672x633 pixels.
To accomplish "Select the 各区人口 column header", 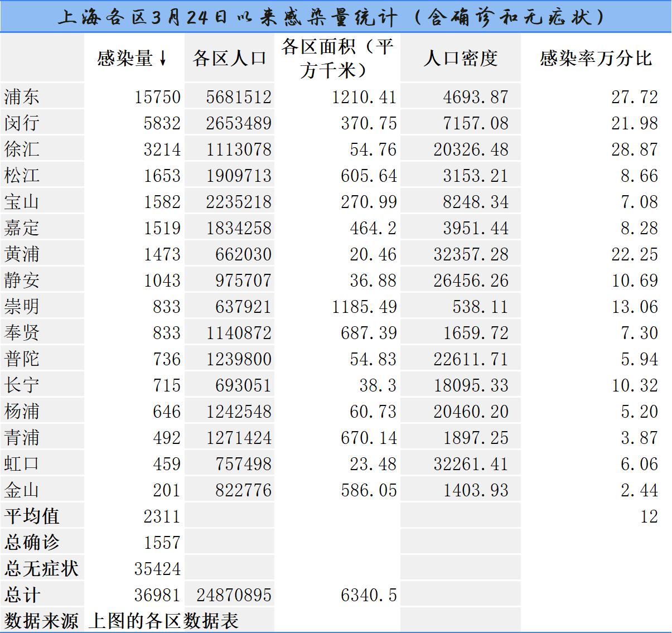I will (x=230, y=58).
